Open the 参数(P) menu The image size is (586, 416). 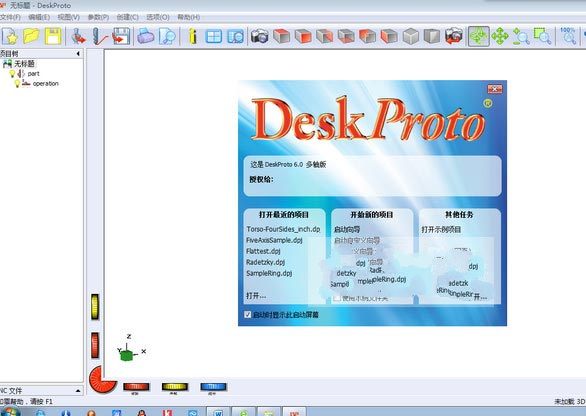(x=98, y=17)
